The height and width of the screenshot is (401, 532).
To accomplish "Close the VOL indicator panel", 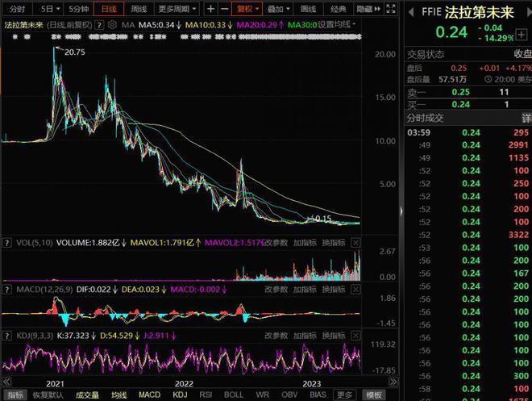I will 356,243.
